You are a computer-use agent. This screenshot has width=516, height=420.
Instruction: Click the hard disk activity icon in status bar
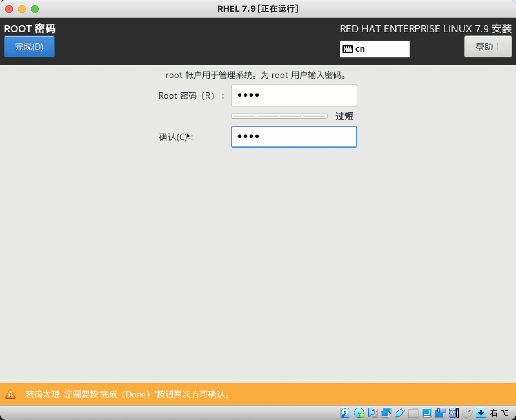345,413
